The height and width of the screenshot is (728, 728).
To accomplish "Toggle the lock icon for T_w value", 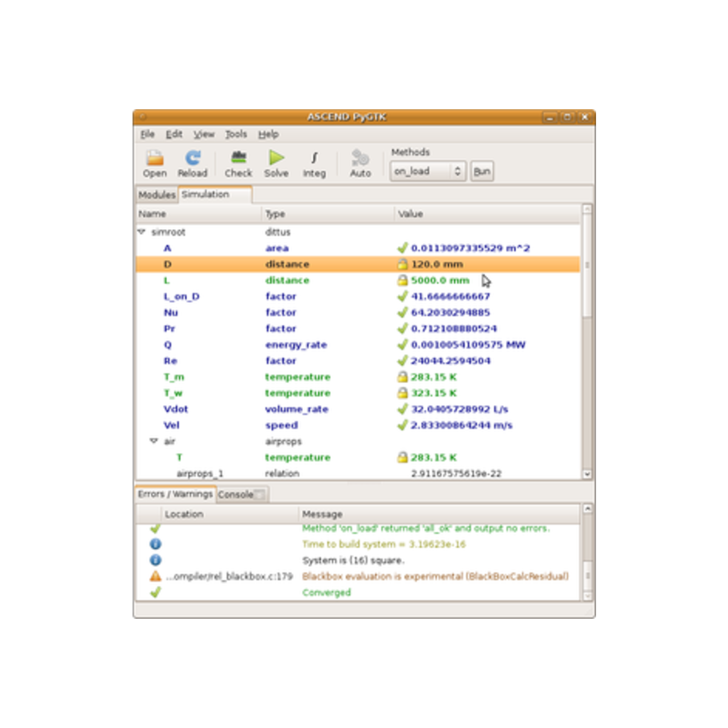I will [x=403, y=393].
